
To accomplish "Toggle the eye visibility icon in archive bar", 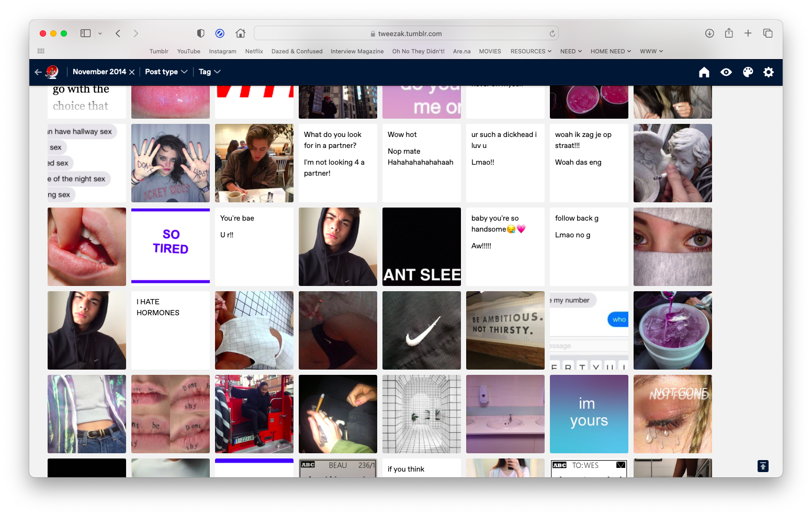I will [726, 72].
